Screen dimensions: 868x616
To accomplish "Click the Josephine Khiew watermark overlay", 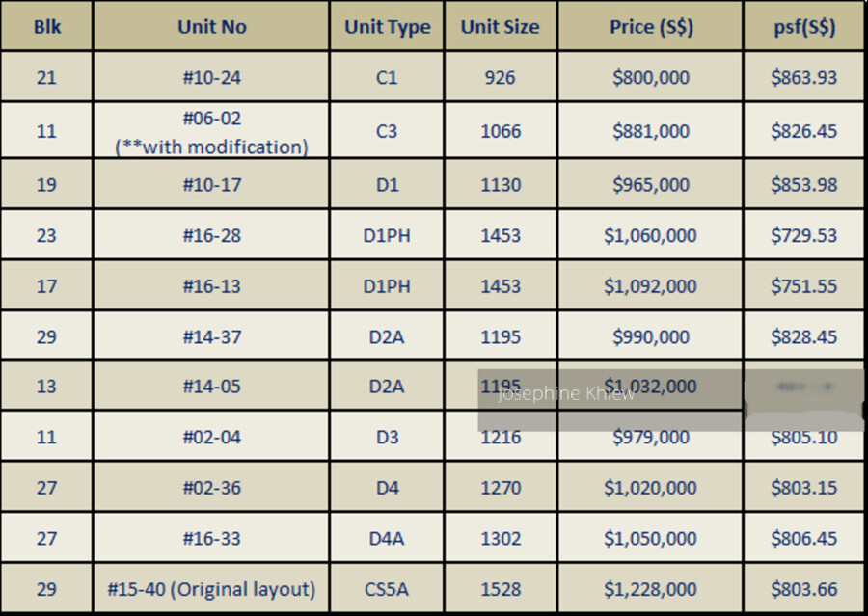I will click(567, 394).
